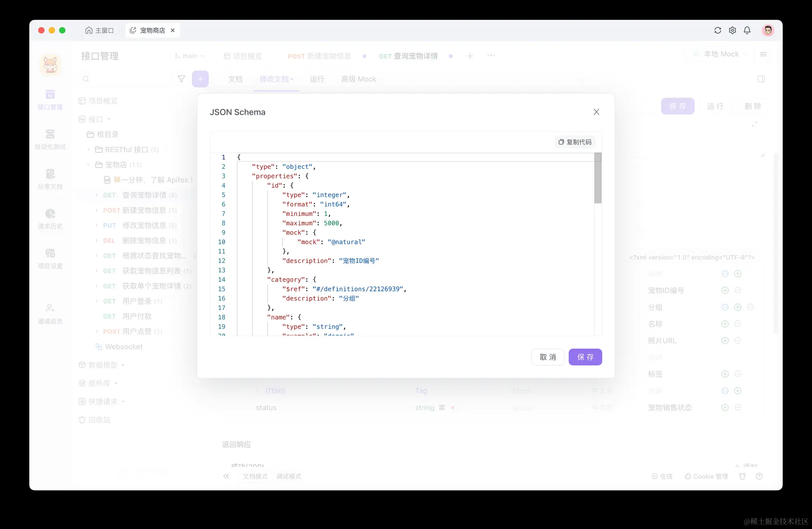Viewport: 812px width, 529px height.
Task: Copy schema using 复制代码 button
Action: [575, 142]
